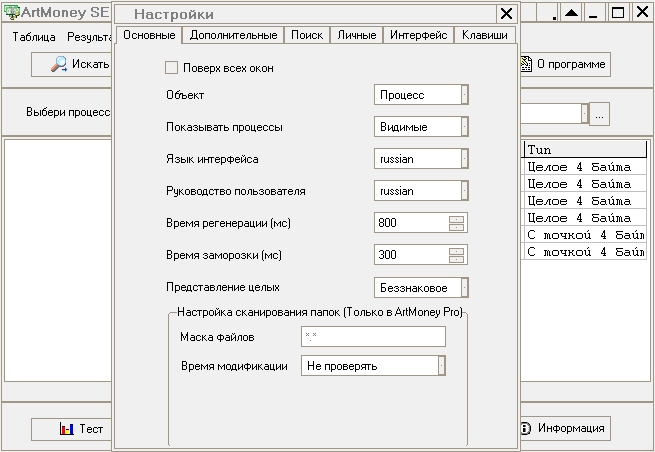This screenshot has height=452, width=655.
Task: Enable Поверх всех окон checkbox
Action: (x=172, y=68)
